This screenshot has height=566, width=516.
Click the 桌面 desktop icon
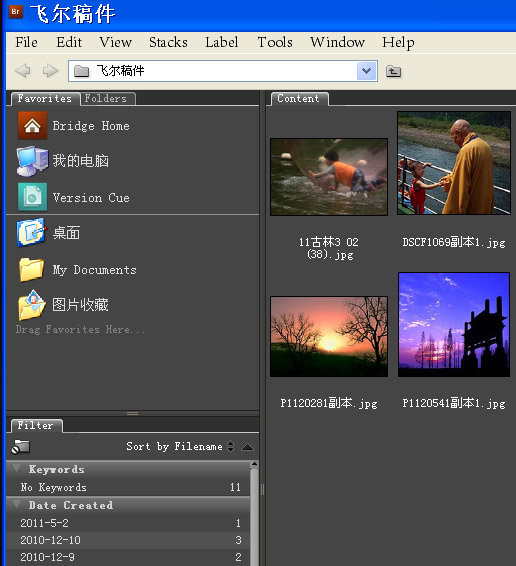click(32, 233)
